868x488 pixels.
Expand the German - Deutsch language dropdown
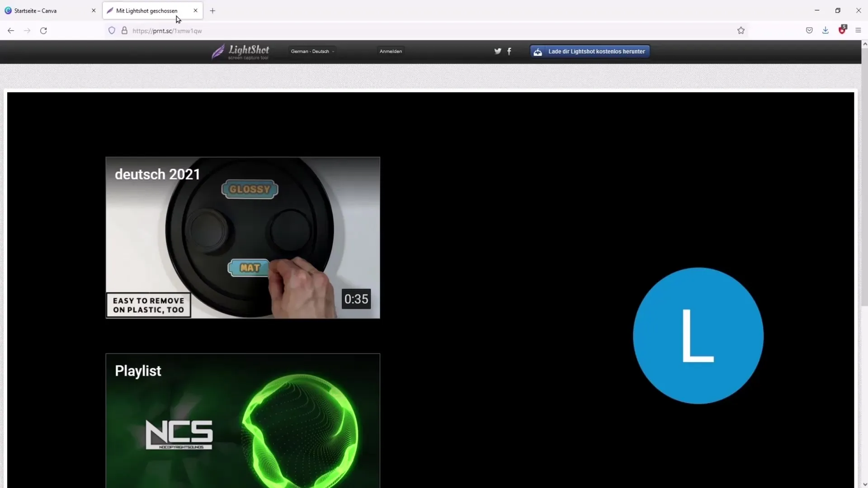[x=312, y=52]
